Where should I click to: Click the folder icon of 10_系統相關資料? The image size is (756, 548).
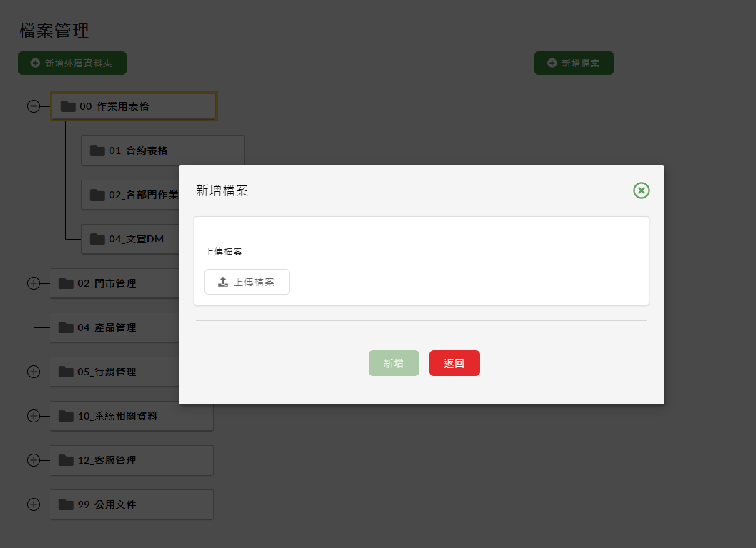[66, 416]
